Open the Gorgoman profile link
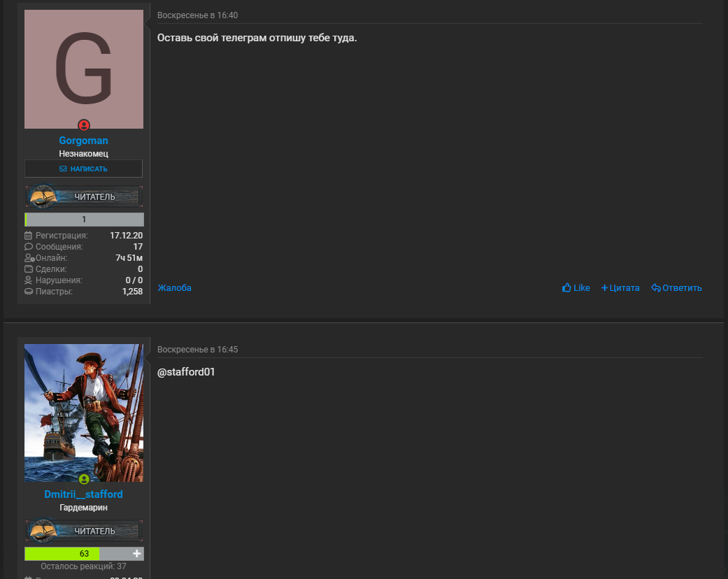The width and height of the screenshot is (728, 579). [x=84, y=141]
